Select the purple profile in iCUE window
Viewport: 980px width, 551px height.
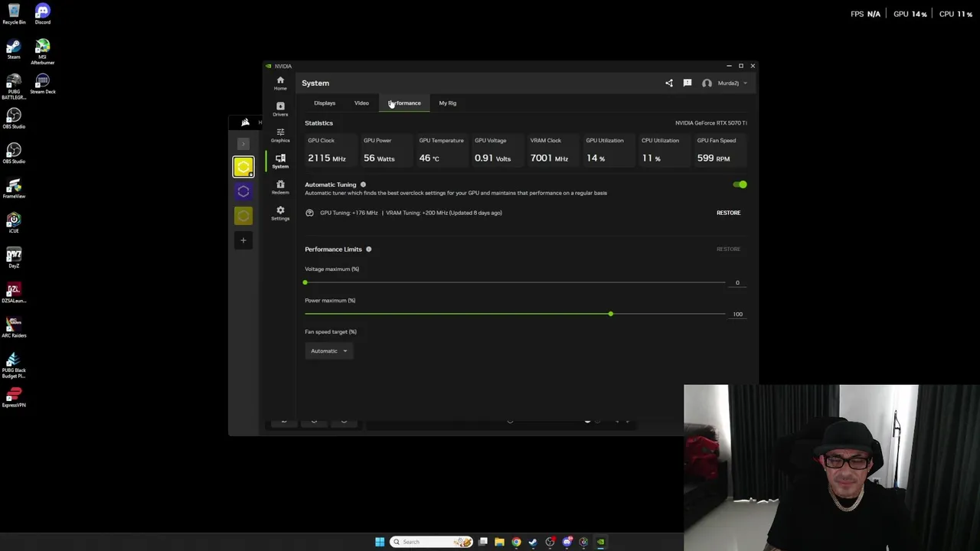point(243,191)
